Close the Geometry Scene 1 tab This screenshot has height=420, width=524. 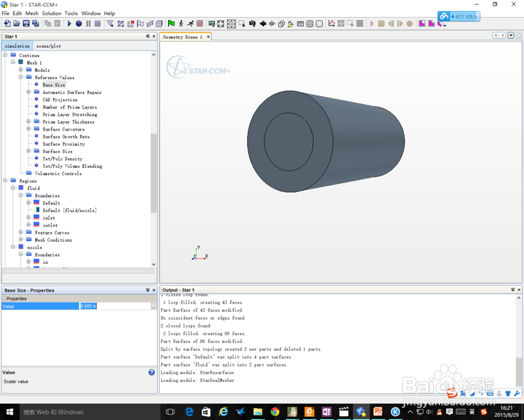(208, 37)
